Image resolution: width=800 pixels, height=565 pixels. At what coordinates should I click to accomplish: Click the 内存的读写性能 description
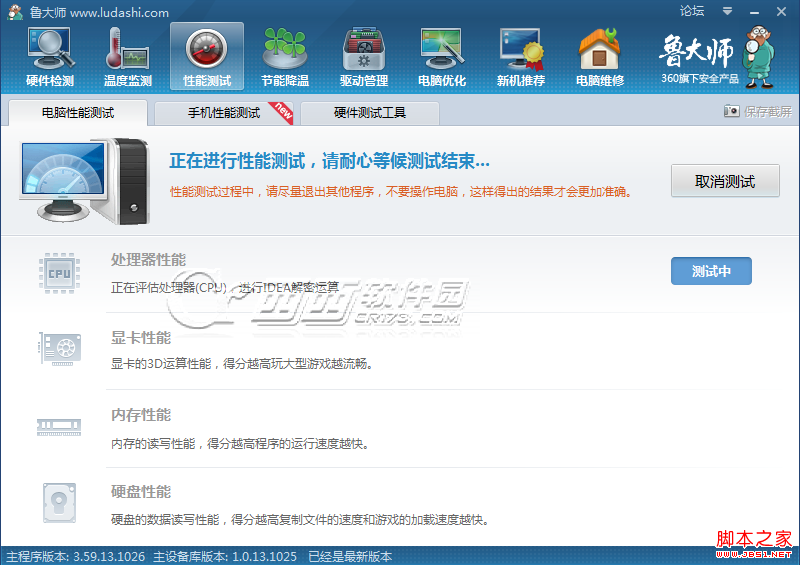point(240,444)
